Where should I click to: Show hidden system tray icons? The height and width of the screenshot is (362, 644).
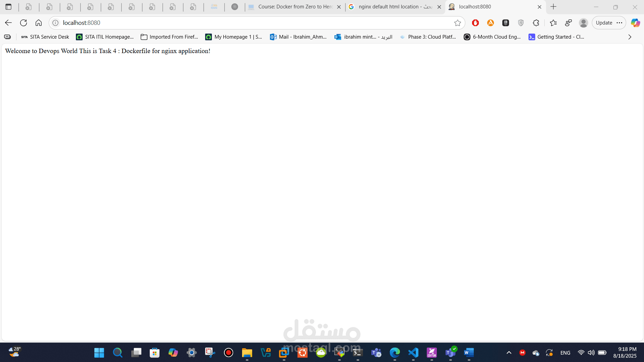[509, 353]
